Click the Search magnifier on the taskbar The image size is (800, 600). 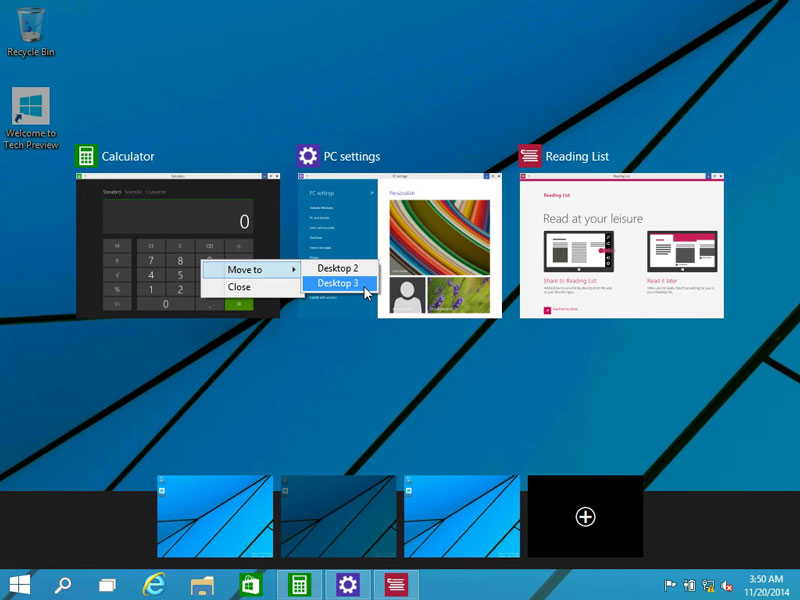62,585
